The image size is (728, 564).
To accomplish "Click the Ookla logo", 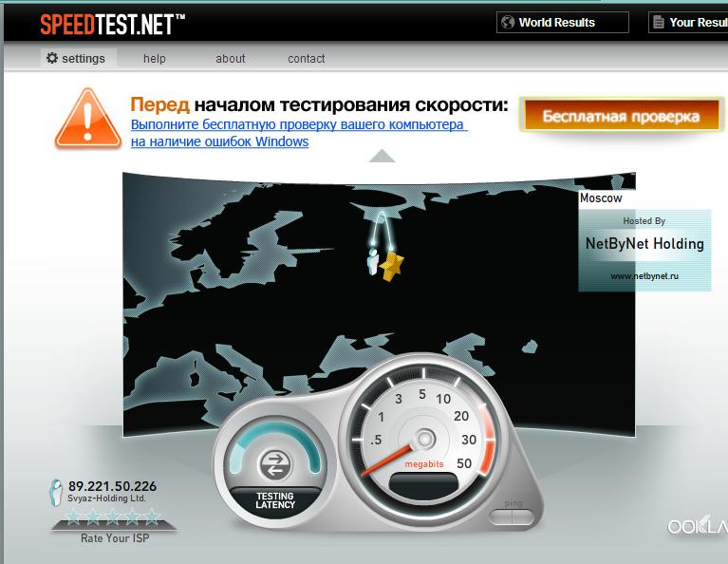I will pyautogui.click(x=698, y=525).
